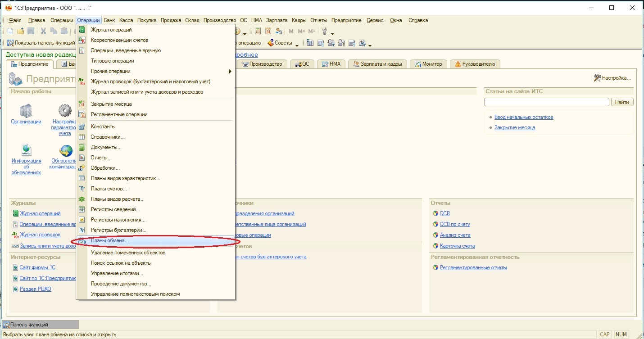Click the Планы видов расчета menu icon

pyautogui.click(x=82, y=199)
